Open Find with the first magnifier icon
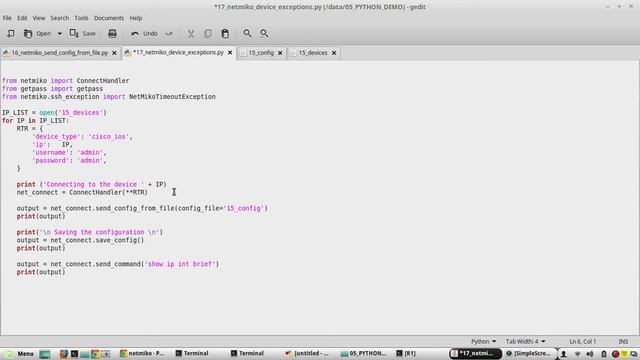Viewport: 640px width, 360px height. (x=247, y=33)
